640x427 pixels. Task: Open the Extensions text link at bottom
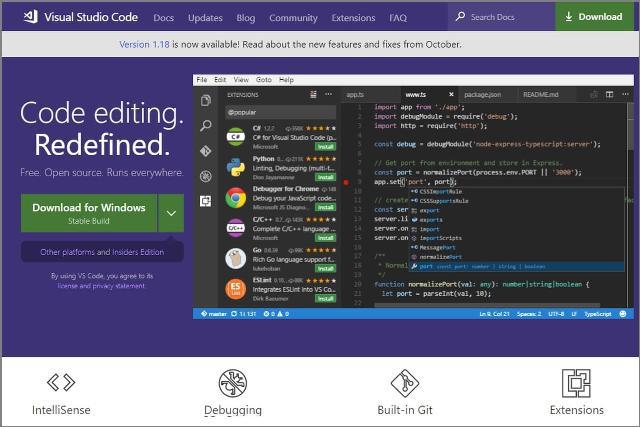coord(576,410)
